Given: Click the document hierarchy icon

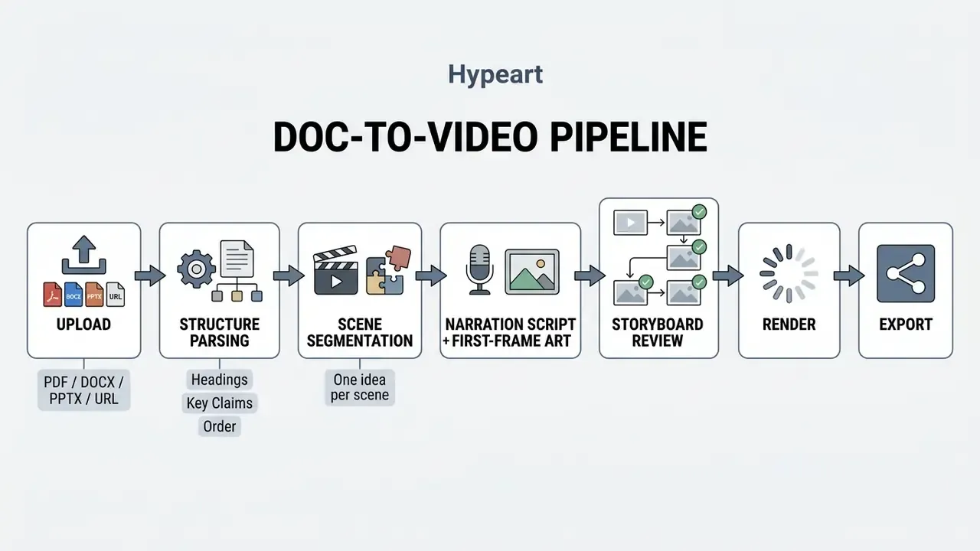Looking at the screenshot, I should 237,272.
